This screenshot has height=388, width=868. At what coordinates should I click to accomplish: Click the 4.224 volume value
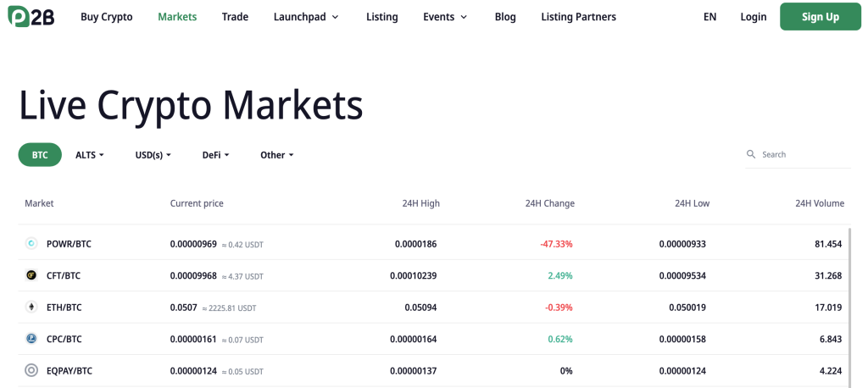coord(831,371)
